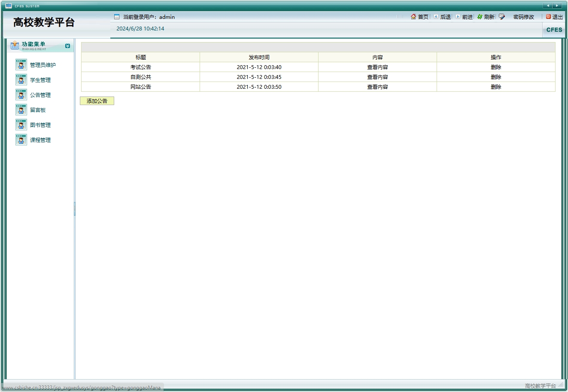
Task: Click the red 退出 logout icon
Action: tap(548, 17)
